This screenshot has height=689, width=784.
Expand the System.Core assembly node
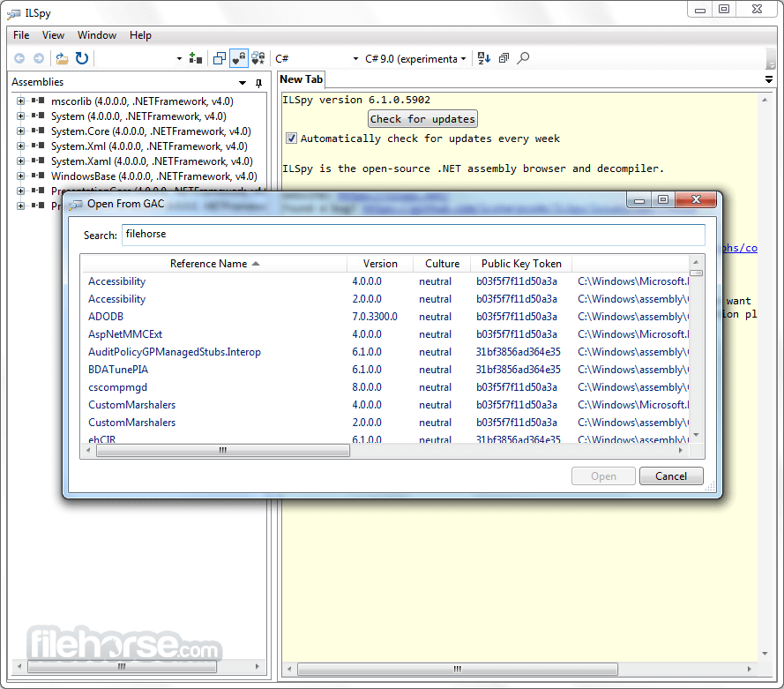click(x=20, y=131)
